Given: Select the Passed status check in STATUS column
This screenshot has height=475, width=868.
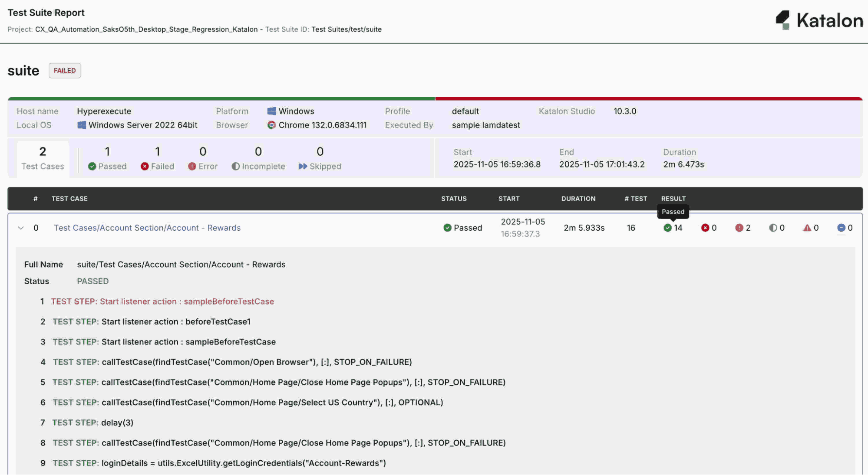Looking at the screenshot, I should 448,227.
